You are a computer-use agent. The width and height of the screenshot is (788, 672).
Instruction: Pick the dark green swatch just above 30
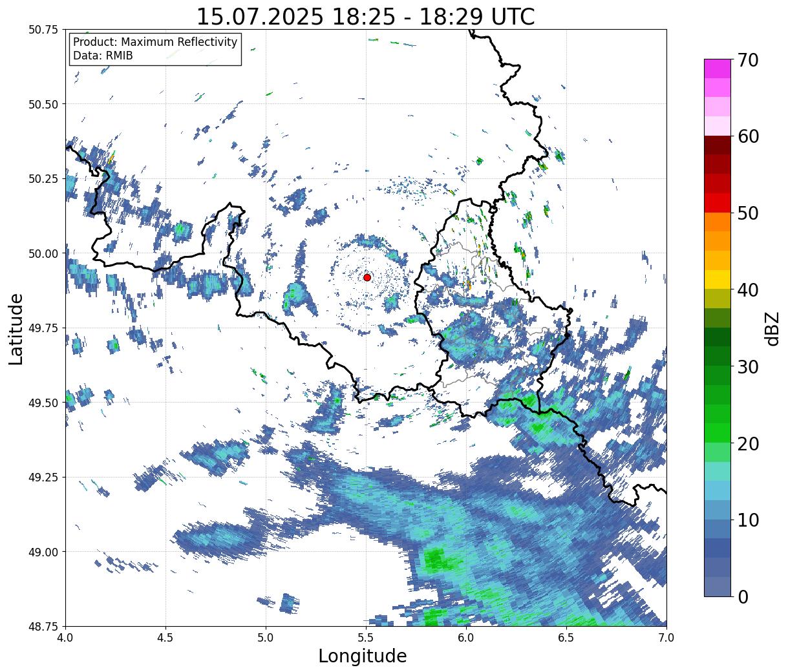tap(717, 356)
